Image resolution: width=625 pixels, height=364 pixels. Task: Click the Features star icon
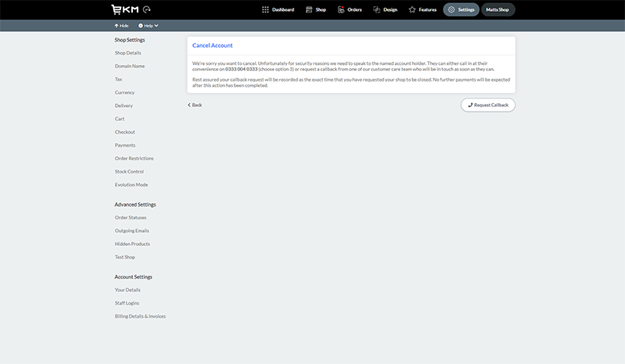tap(412, 9)
